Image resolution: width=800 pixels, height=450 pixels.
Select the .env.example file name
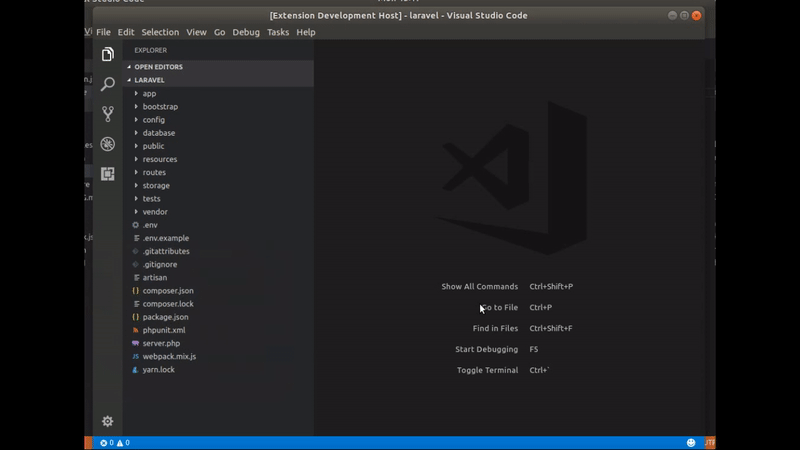click(166, 238)
